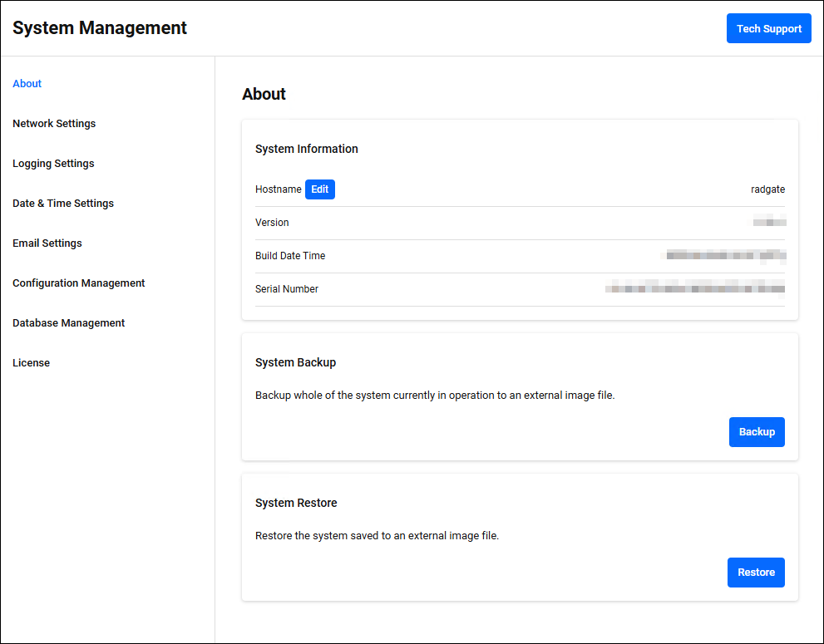Click the System Restore description text
The image size is (824, 644).
click(x=377, y=536)
